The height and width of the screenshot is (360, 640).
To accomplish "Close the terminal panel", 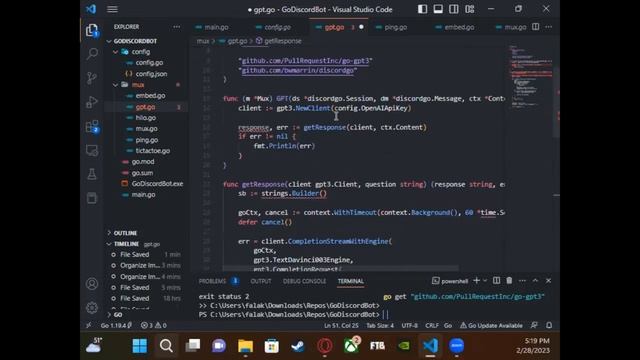I will [549, 281].
